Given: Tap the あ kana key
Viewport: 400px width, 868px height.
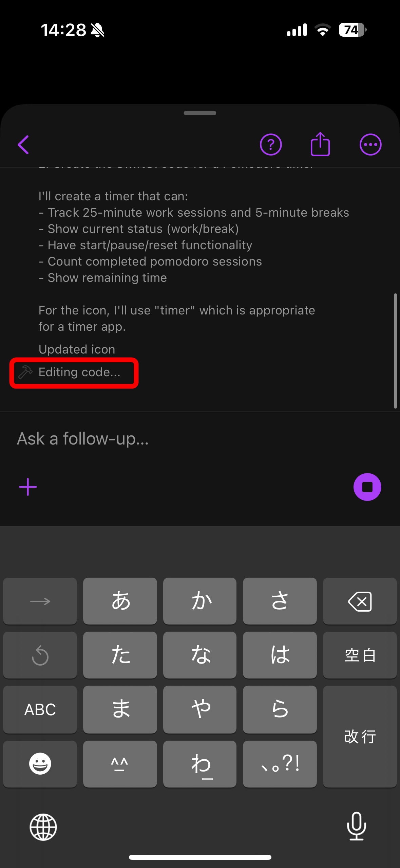Looking at the screenshot, I should (120, 601).
